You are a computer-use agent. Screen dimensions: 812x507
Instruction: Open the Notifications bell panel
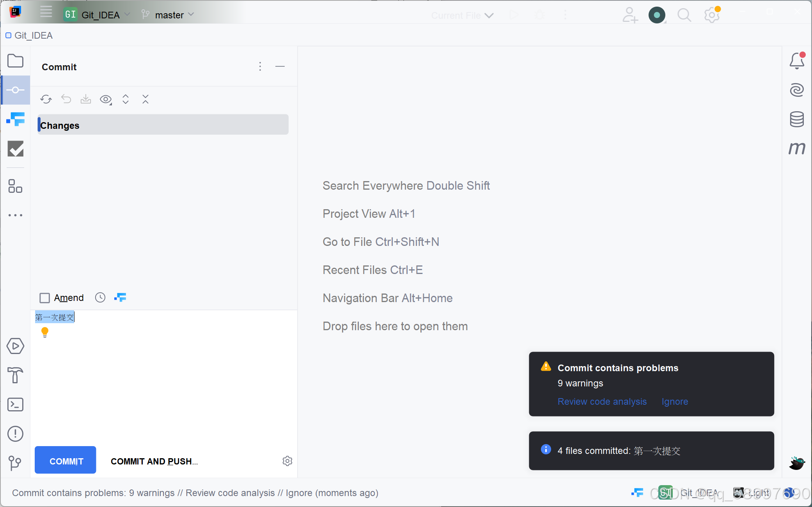[x=796, y=61]
